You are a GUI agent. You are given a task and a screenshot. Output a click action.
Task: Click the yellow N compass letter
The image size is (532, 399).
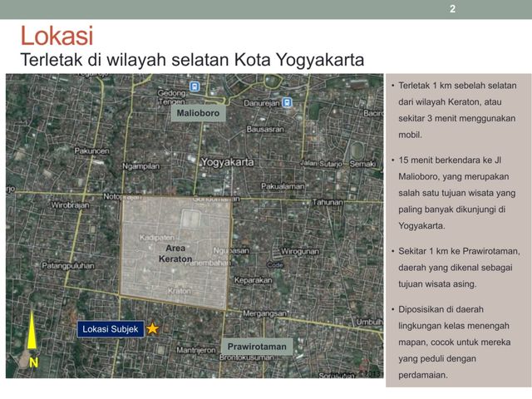tap(33, 362)
